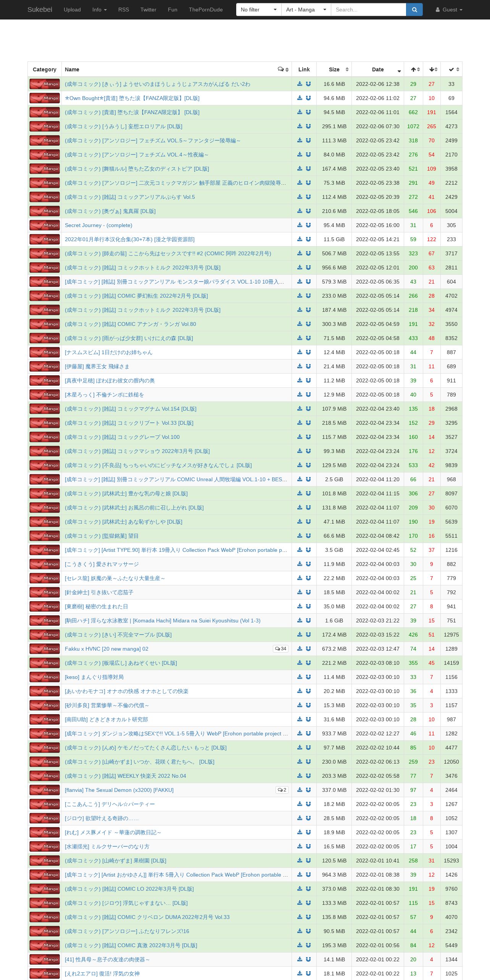
Task: Sort table by Size header
Action: tap(334, 69)
